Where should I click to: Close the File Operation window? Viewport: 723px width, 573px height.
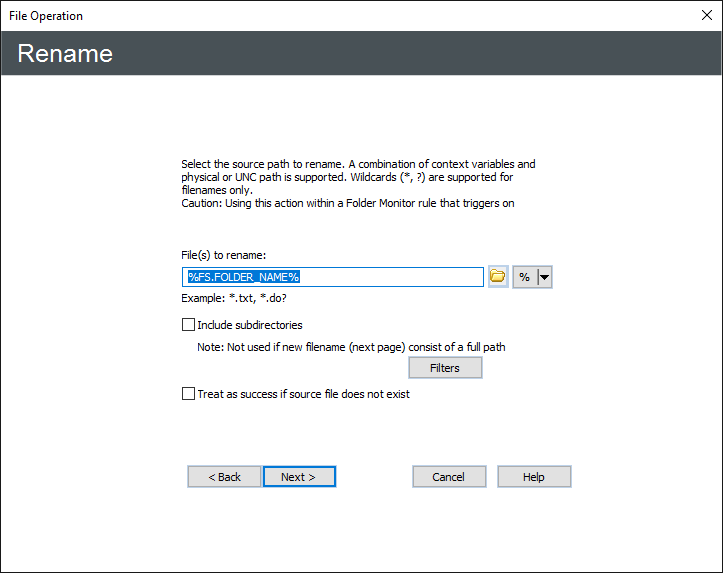click(707, 15)
